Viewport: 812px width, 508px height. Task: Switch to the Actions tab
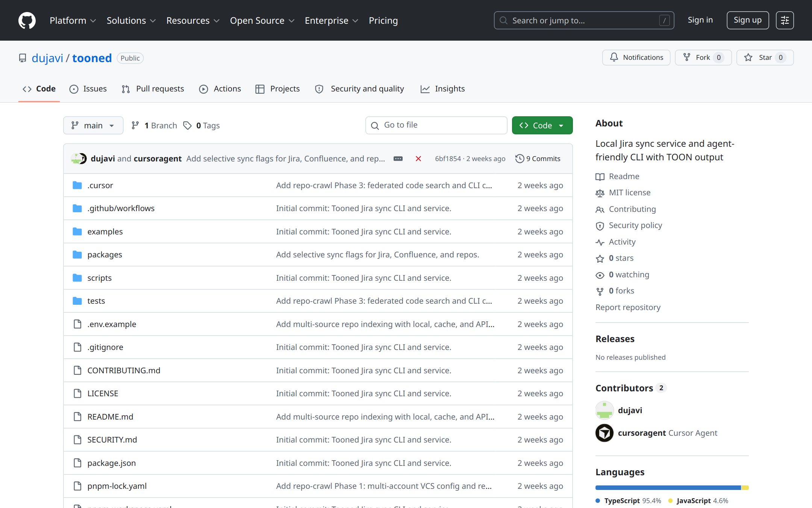click(x=220, y=89)
